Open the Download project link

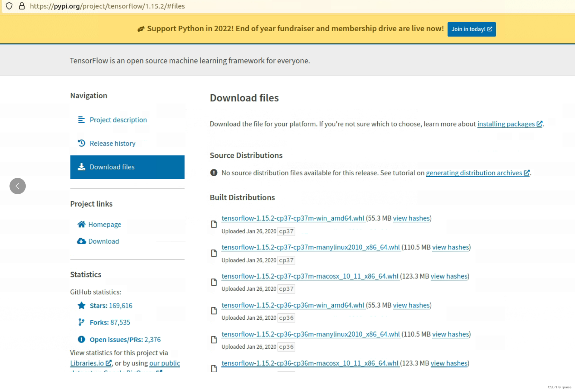click(104, 242)
